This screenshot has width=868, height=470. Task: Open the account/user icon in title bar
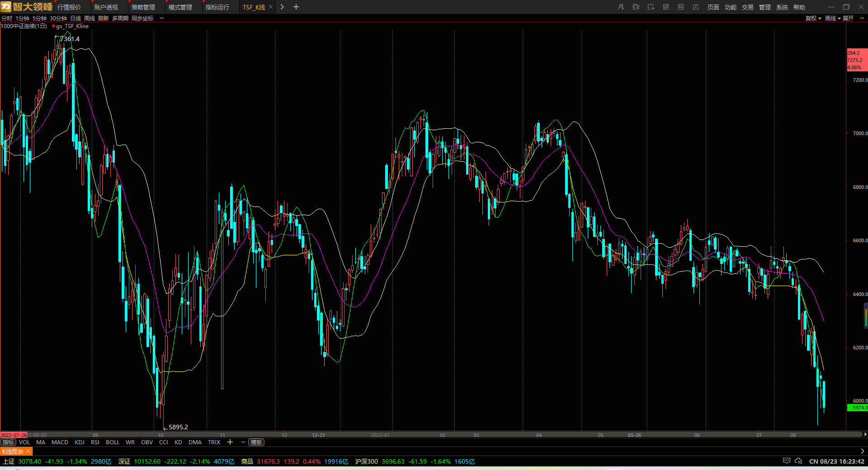point(621,7)
